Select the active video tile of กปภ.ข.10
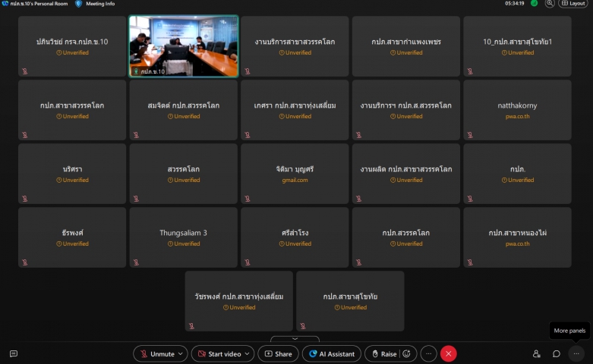Viewport: 593px width, 364px height. tap(183, 46)
